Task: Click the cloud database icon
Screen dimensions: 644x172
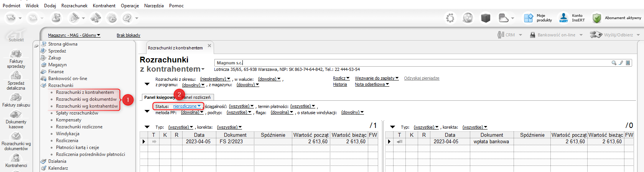Action: [x=503, y=18]
